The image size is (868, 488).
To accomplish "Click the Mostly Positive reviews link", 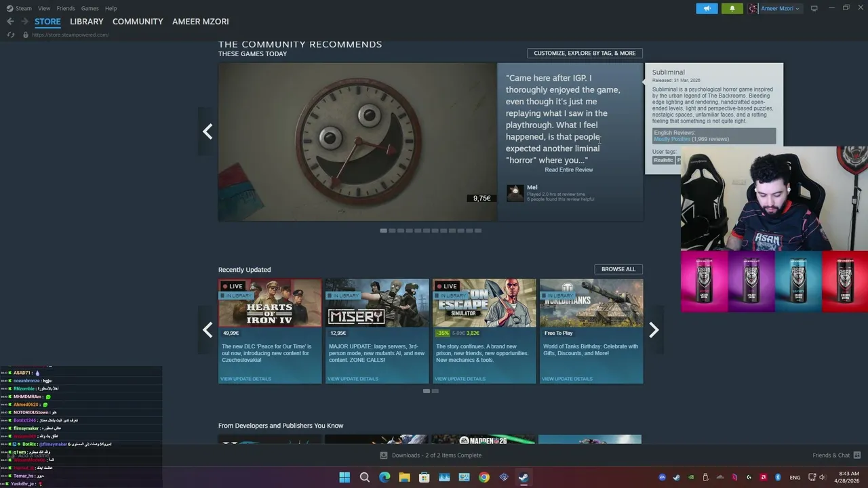I will [671, 139].
